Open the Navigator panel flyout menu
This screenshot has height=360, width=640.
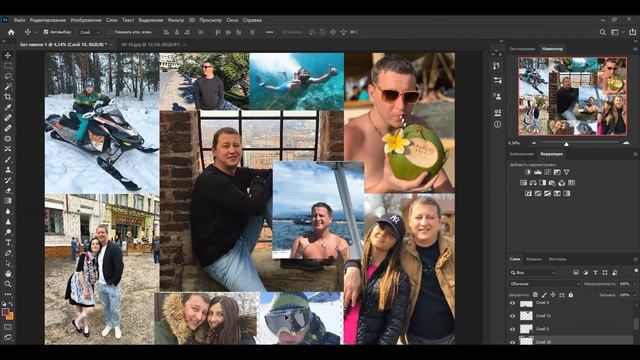click(x=635, y=49)
